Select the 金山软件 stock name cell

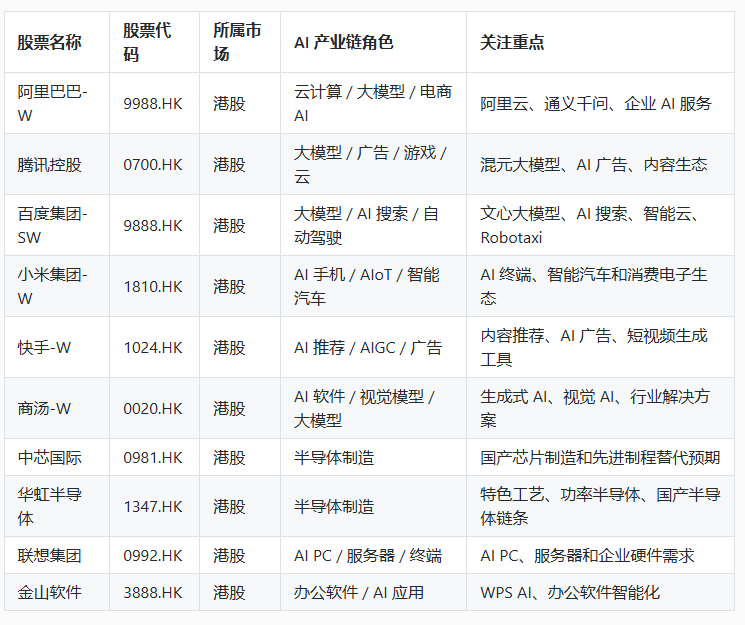(57, 592)
